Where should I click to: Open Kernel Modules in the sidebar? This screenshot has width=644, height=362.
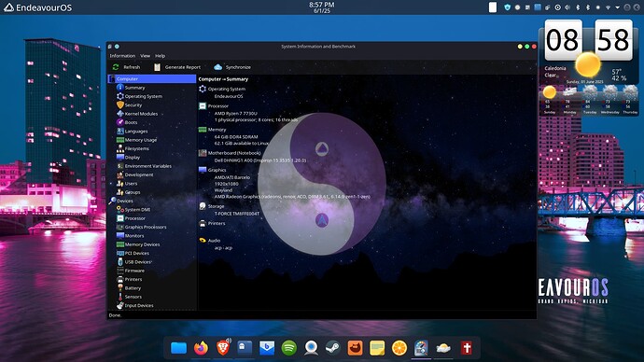[x=141, y=114]
